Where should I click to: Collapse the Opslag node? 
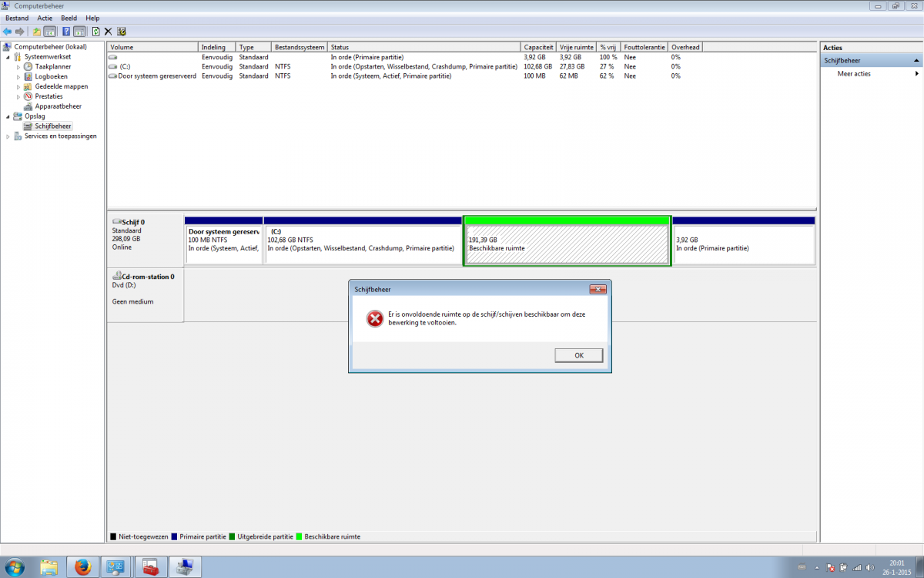(x=8, y=116)
